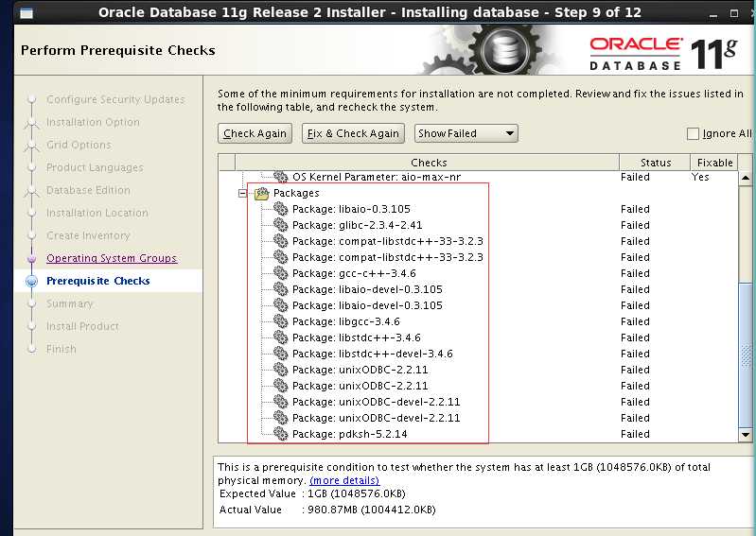Maximize the installer window
756x536 pixels.
coord(734,13)
